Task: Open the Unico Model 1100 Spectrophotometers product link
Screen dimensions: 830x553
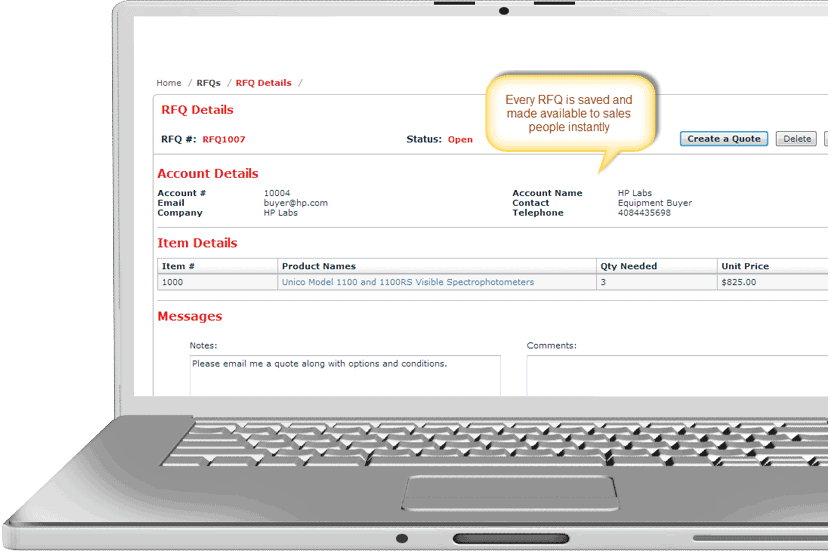Action: pyautogui.click(x=408, y=282)
